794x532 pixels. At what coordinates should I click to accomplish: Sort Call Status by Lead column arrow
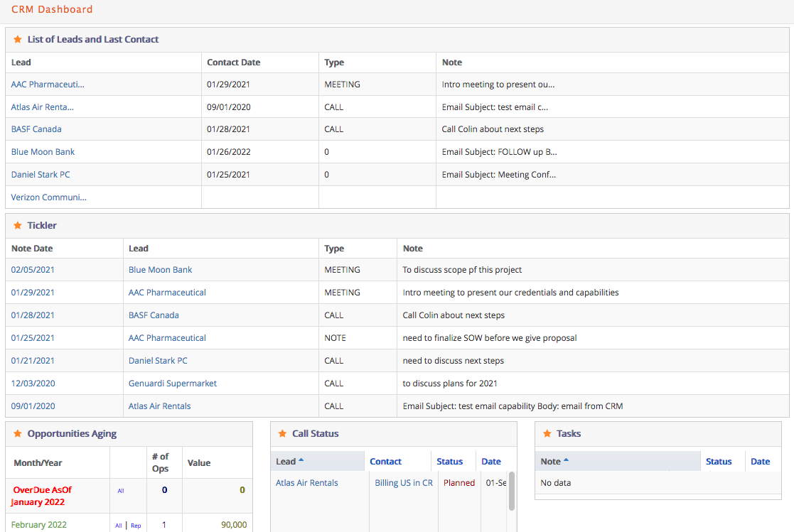(301, 460)
